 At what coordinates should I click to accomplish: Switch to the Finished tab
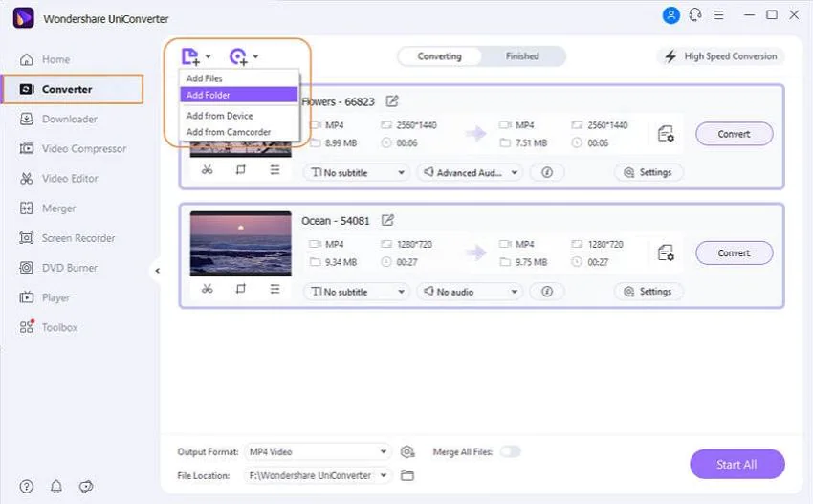(522, 56)
